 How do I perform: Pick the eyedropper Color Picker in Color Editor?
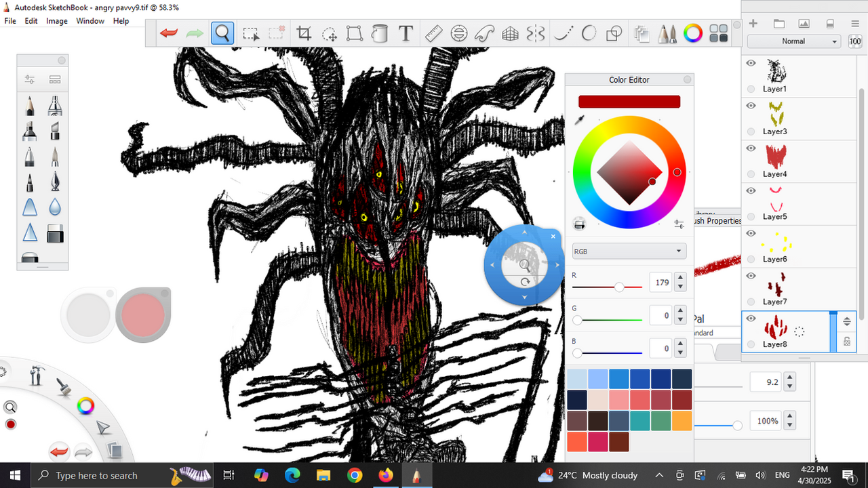coord(580,120)
